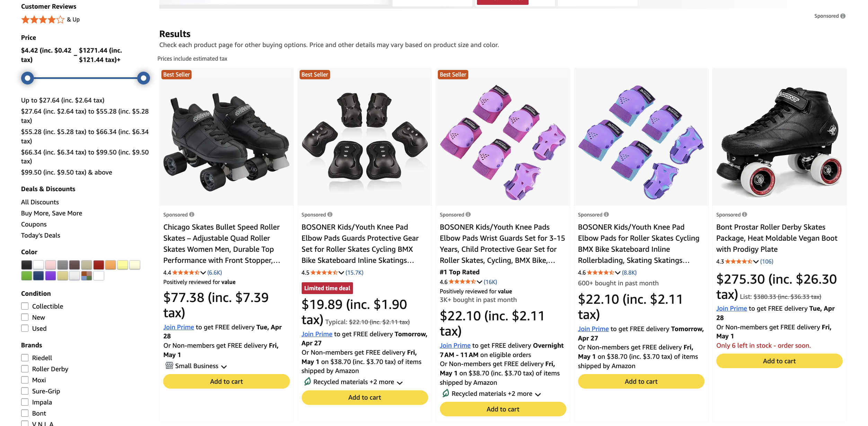
Task: Add the Bont Prostar skates to cart
Action: (779, 361)
